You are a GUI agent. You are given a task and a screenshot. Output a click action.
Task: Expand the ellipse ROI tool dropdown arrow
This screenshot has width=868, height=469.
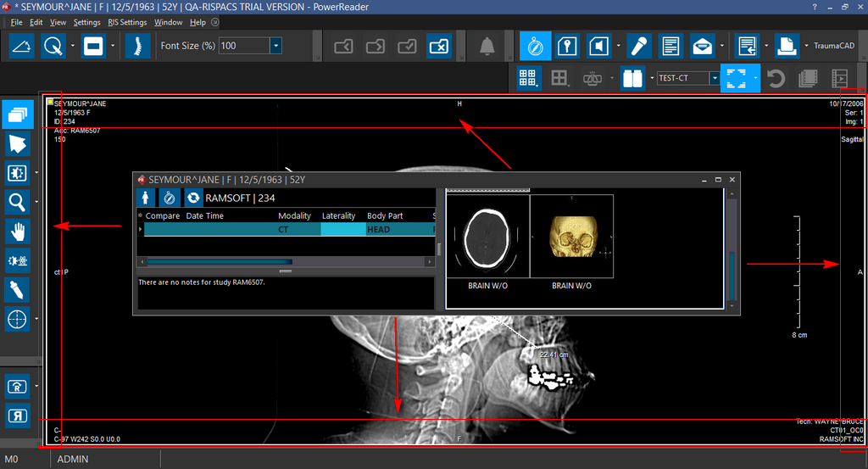coord(73,46)
